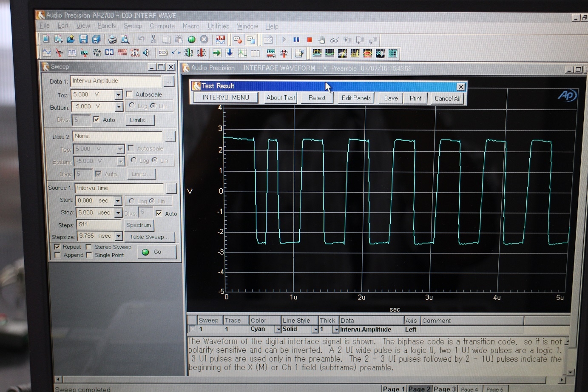Click horizontal scrollbar left arrow
Image resolution: width=588 pixels, height=392 pixels.
point(59,379)
